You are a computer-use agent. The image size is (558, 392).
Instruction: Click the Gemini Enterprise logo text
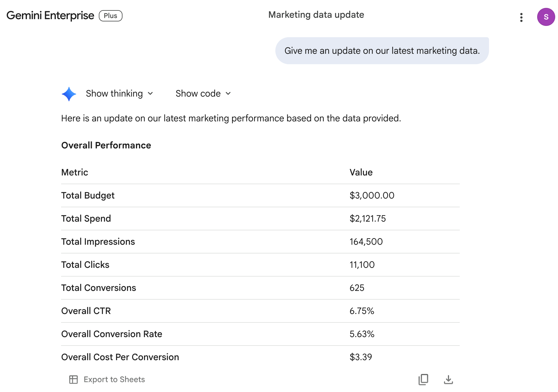click(50, 15)
